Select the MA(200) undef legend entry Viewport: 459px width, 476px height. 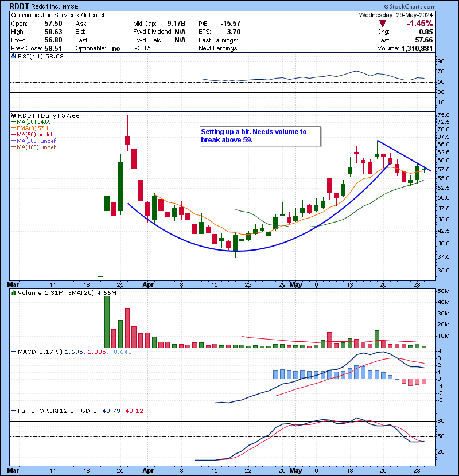[x=33, y=141]
